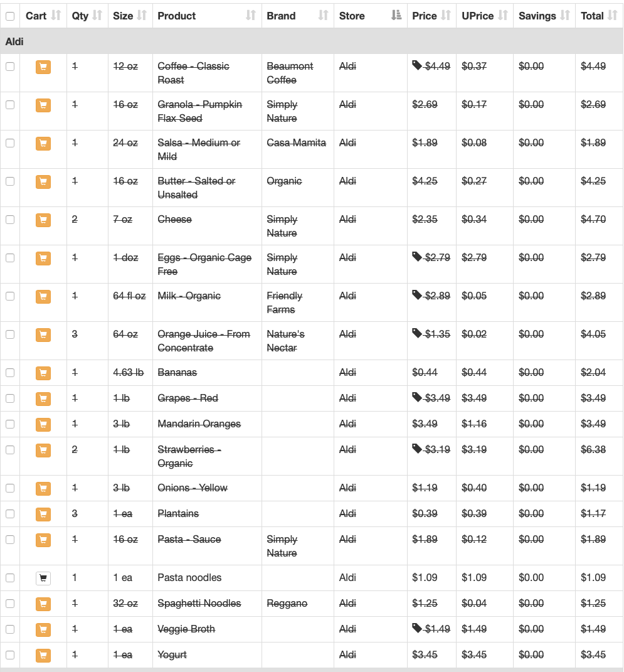Sort the table by Total column
The image size is (624, 672).
[599, 16]
